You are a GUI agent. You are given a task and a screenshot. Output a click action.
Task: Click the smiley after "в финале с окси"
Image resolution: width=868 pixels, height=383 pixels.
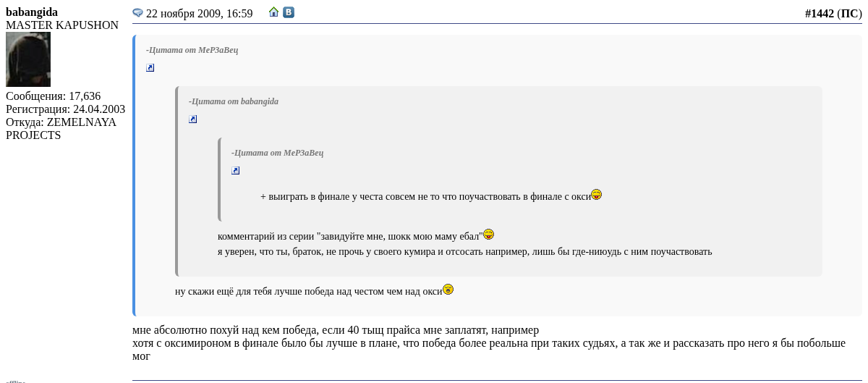(596, 195)
